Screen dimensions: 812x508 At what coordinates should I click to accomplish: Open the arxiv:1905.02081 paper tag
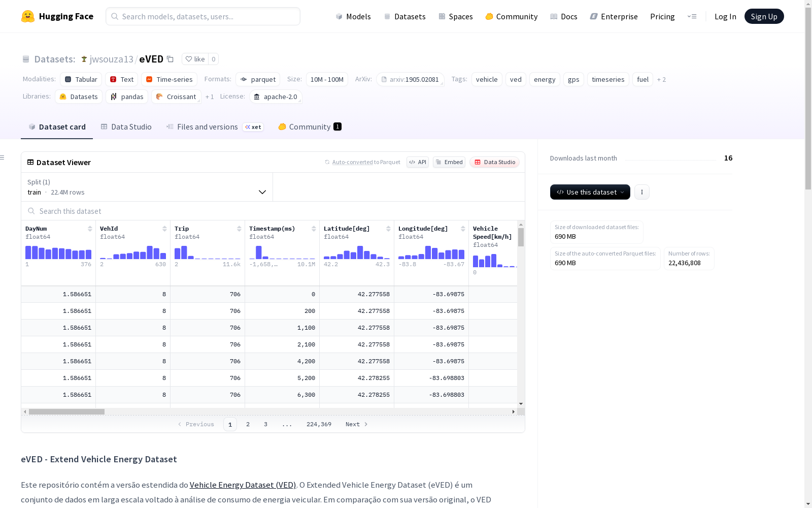(410, 79)
